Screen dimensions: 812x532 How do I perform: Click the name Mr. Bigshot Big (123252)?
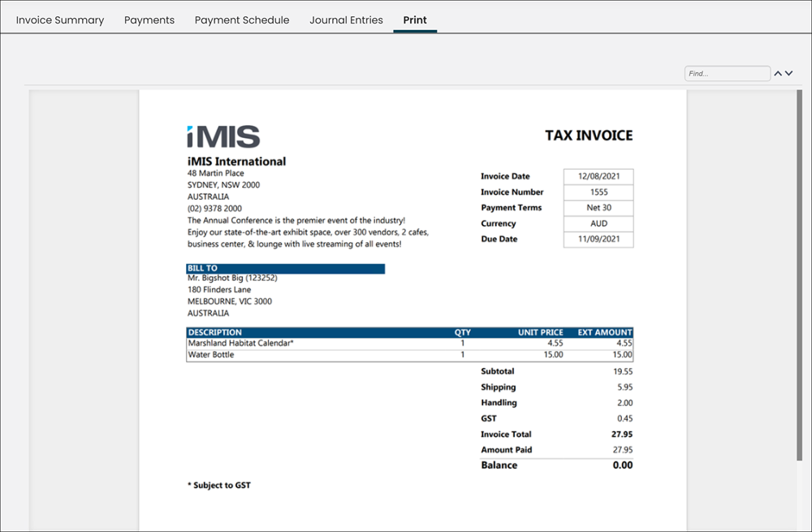tap(232, 278)
